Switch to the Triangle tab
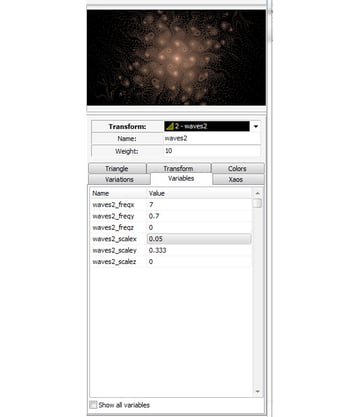This screenshot has width=360, height=417. coord(117,168)
